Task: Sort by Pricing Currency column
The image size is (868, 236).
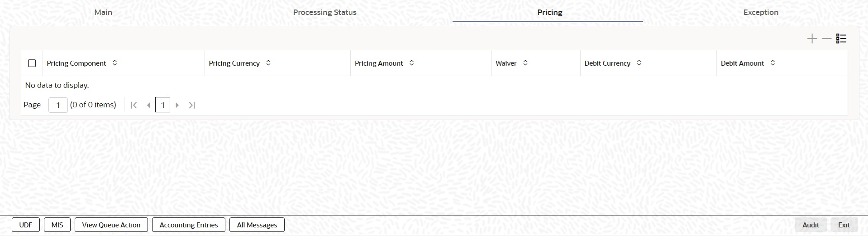Action: pos(268,63)
